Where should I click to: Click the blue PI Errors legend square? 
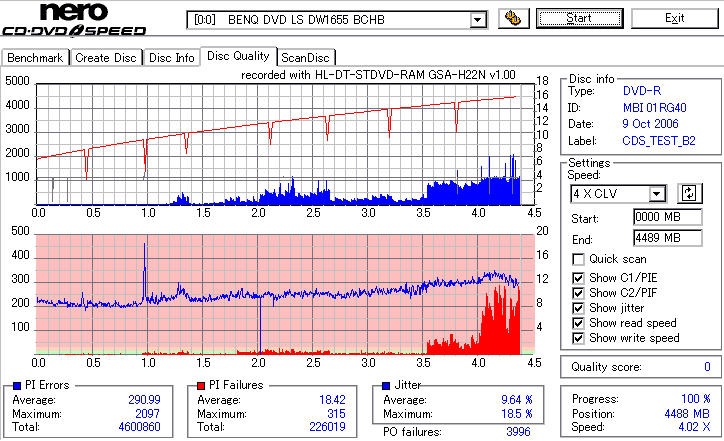pyautogui.click(x=17, y=386)
